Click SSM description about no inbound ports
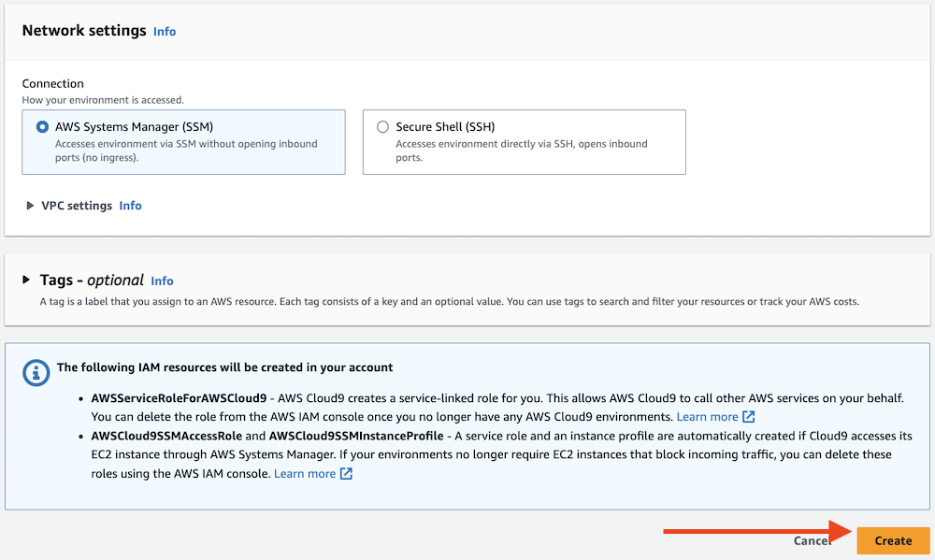935x560 pixels. pyautogui.click(x=186, y=151)
